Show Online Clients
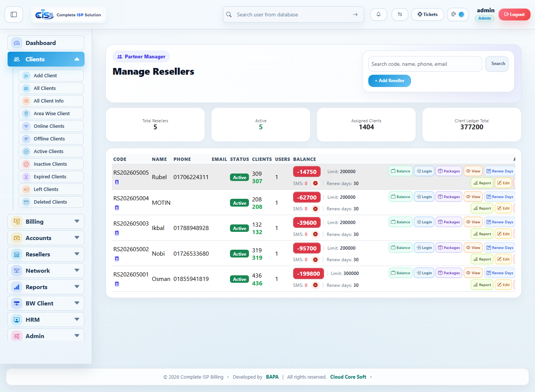Screen dimensions: 535x392 click(x=51, y=126)
